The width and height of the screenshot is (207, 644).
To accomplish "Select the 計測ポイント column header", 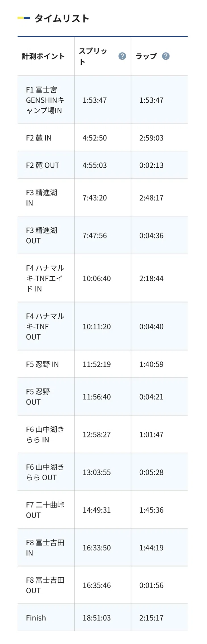I will [44, 56].
